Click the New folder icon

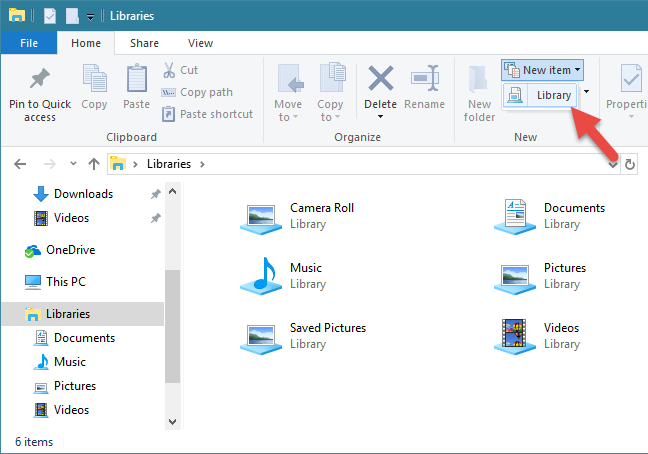click(478, 78)
